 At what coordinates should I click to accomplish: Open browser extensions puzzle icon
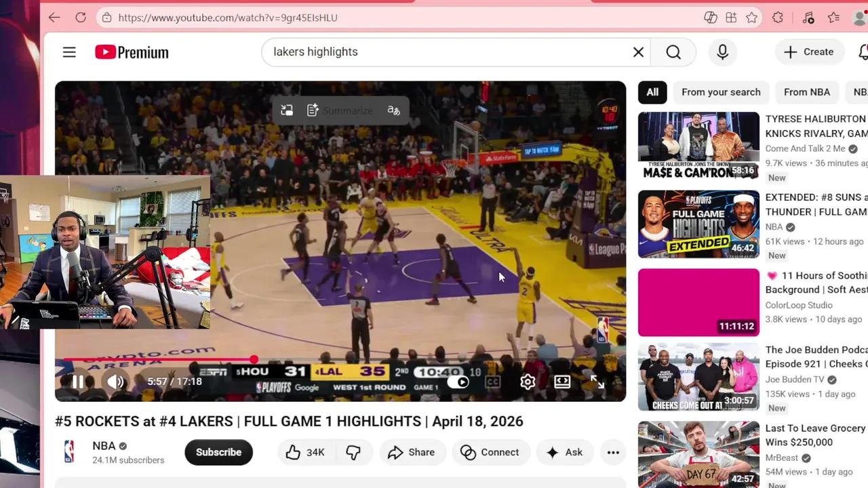point(778,18)
